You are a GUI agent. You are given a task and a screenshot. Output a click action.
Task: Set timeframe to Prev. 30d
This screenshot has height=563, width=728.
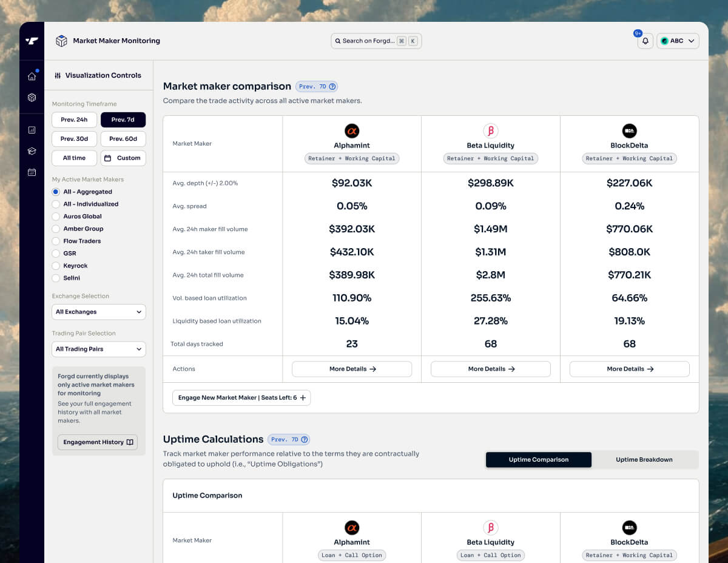[x=75, y=139]
